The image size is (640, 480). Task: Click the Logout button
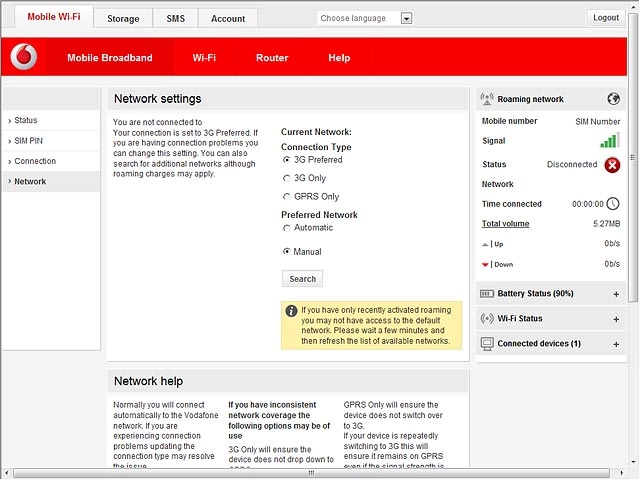pyautogui.click(x=606, y=18)
